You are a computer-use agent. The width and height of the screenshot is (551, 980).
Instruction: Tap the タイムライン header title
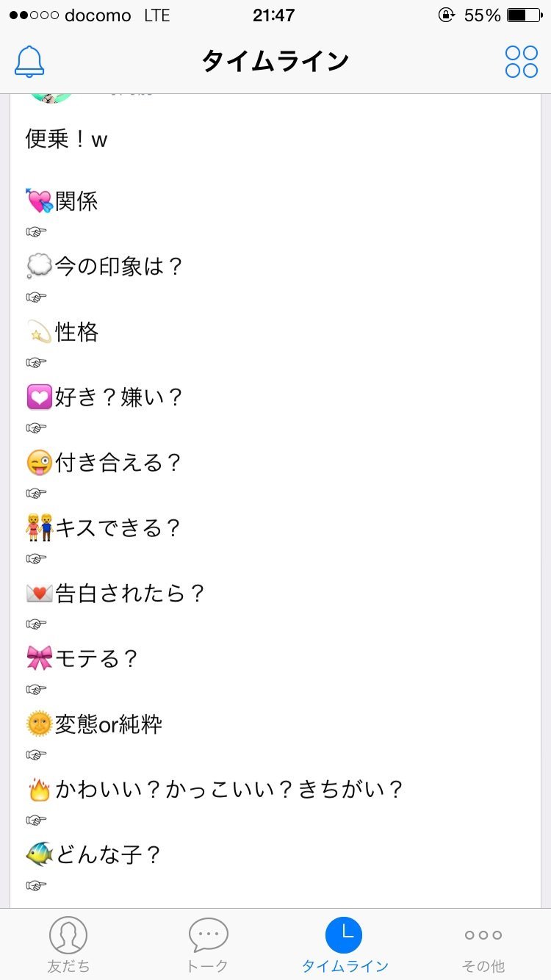[275, 62]
